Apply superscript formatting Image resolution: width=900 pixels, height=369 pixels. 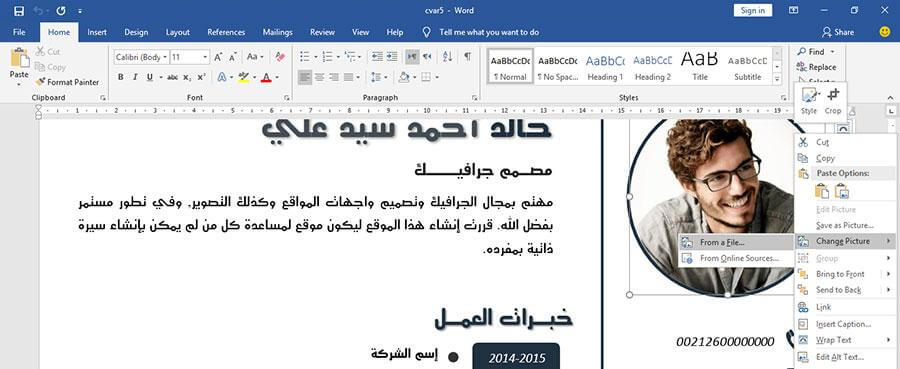point(201,77)
